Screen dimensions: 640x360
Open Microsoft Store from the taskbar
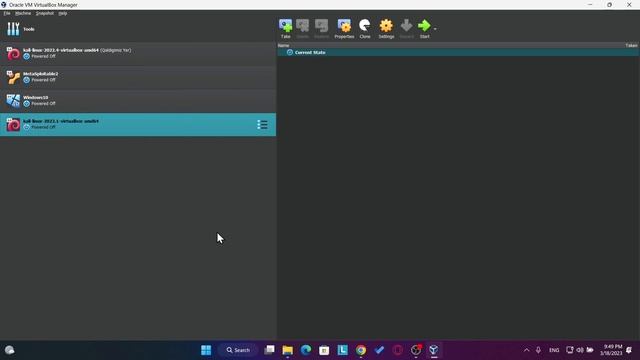[324, 350]
